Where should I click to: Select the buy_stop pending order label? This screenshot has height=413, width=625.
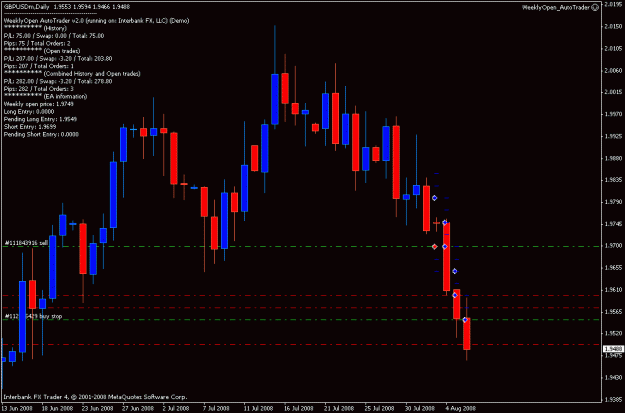point(33,316)
